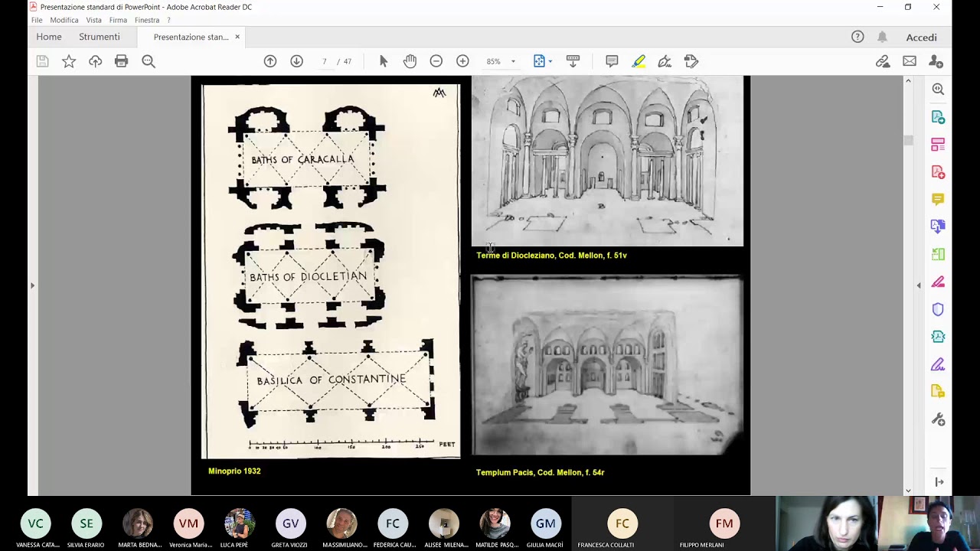Zoom in with plus button
The width and height of the screenshot is (980, 551).
pos(462,61)
